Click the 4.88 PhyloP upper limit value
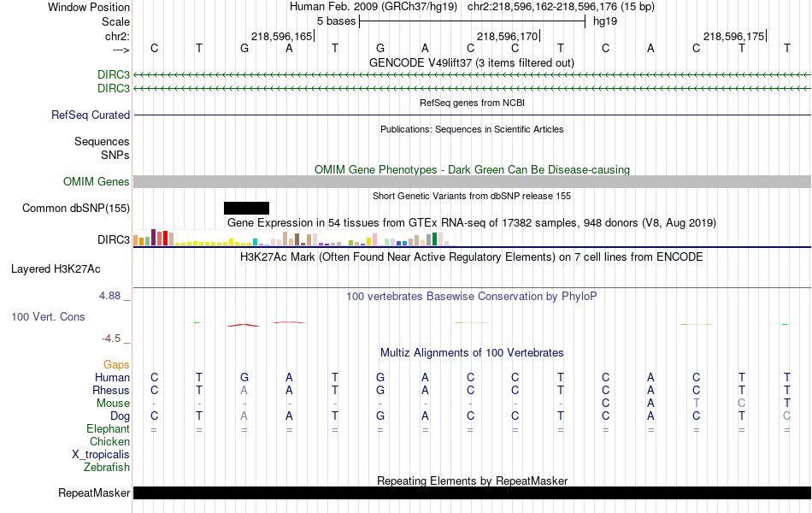This screenshot has width=812, height=513. coord(109,295)
